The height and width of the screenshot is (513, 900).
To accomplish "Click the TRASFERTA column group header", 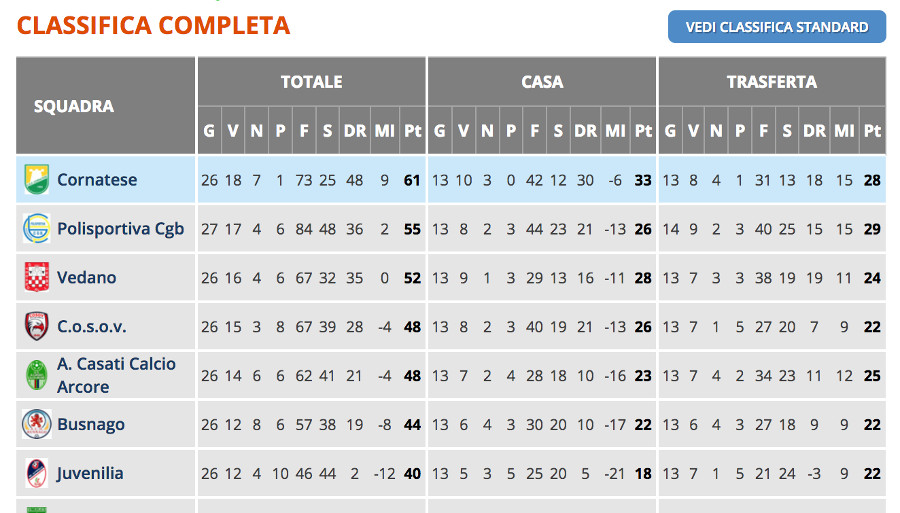I will click(x=772, y=81).
